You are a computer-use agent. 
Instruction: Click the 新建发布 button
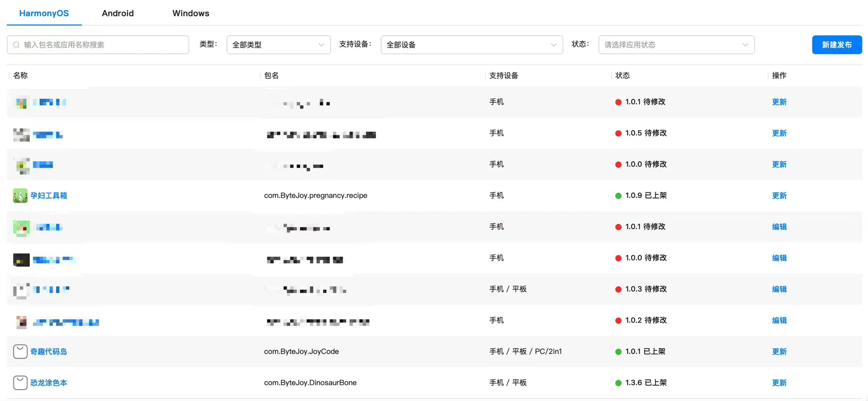837,45
